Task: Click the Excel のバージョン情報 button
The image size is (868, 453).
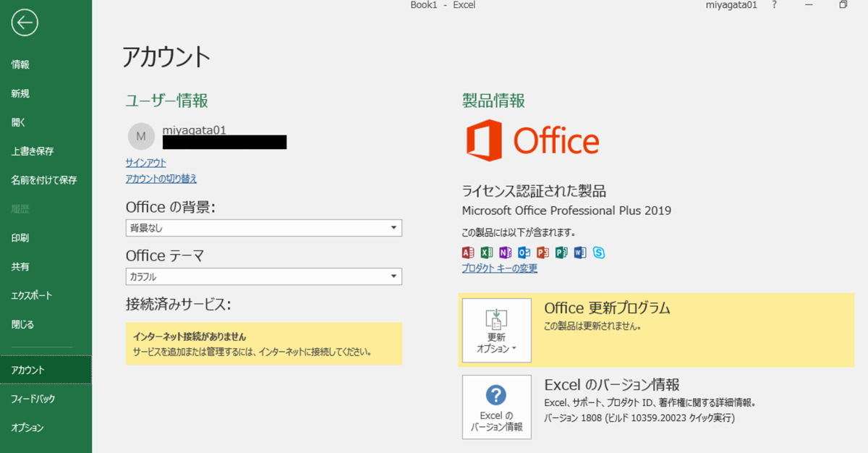Action: click(496, 407)
